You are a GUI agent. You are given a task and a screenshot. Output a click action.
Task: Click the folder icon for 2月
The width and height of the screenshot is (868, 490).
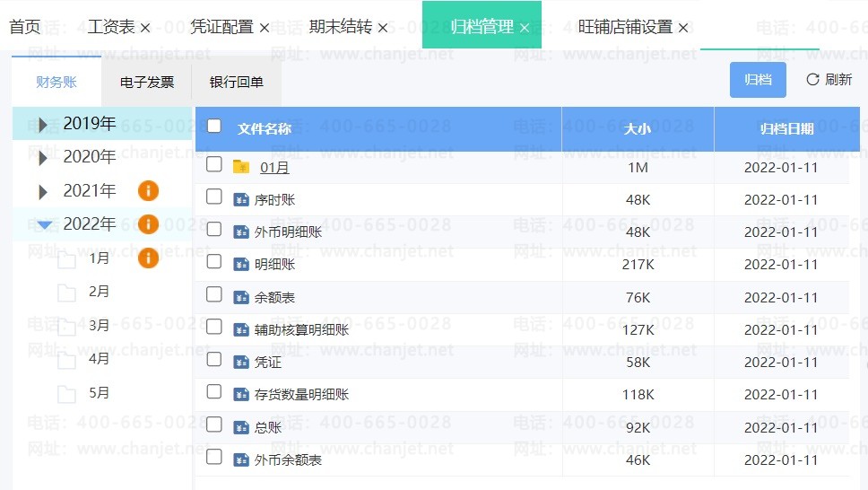click(66, 293)
